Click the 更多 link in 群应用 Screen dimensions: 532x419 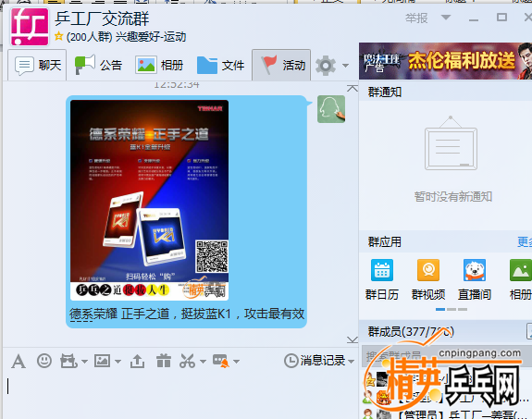point(525,242)
